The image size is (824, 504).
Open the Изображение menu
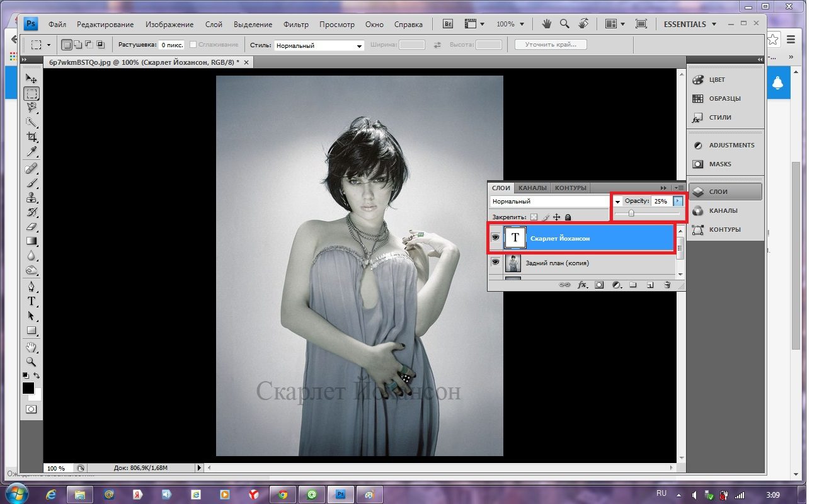tap(169, 25)
